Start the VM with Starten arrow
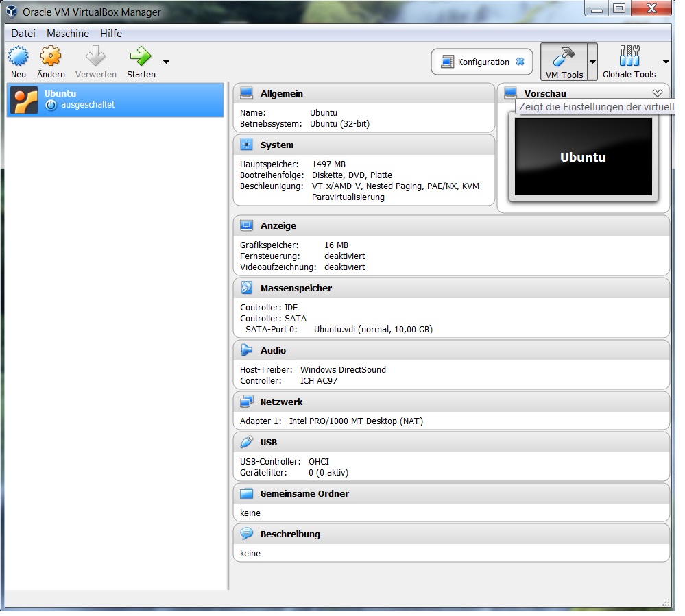 (141, 56)
